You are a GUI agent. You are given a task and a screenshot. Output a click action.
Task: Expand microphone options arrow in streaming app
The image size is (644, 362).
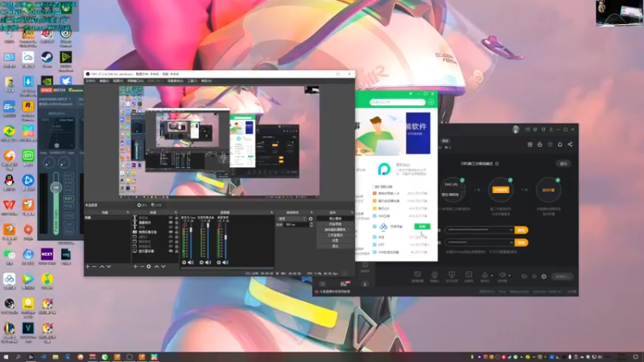(x=492, y=275)
